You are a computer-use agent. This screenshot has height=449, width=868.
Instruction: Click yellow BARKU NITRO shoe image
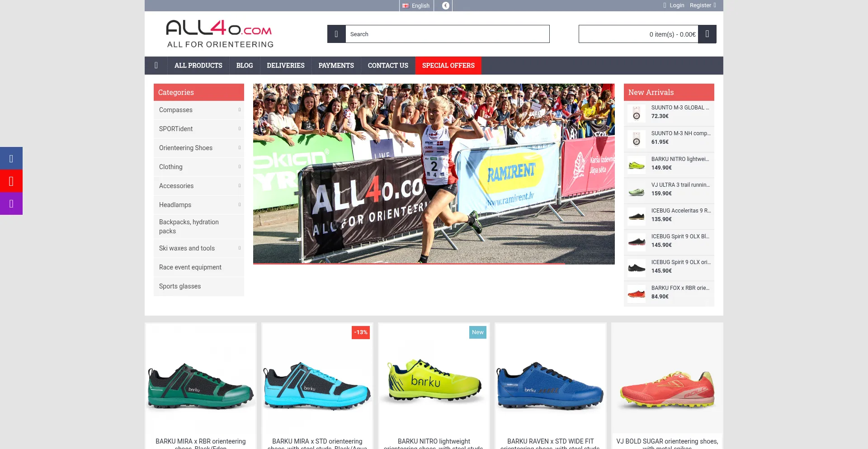(434, 380)
